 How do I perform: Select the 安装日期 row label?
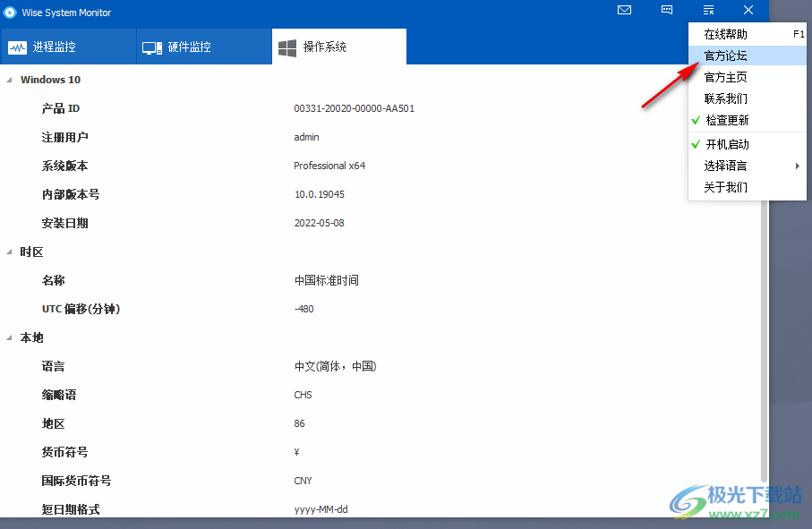(x=64, y=223)
